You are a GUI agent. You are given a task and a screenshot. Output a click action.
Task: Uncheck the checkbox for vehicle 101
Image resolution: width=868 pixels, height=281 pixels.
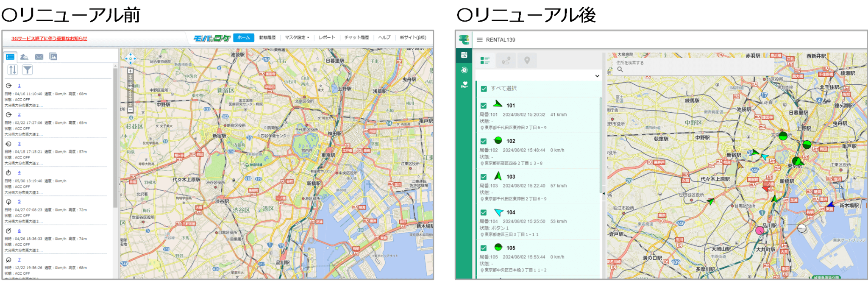(x=484, y=106)
